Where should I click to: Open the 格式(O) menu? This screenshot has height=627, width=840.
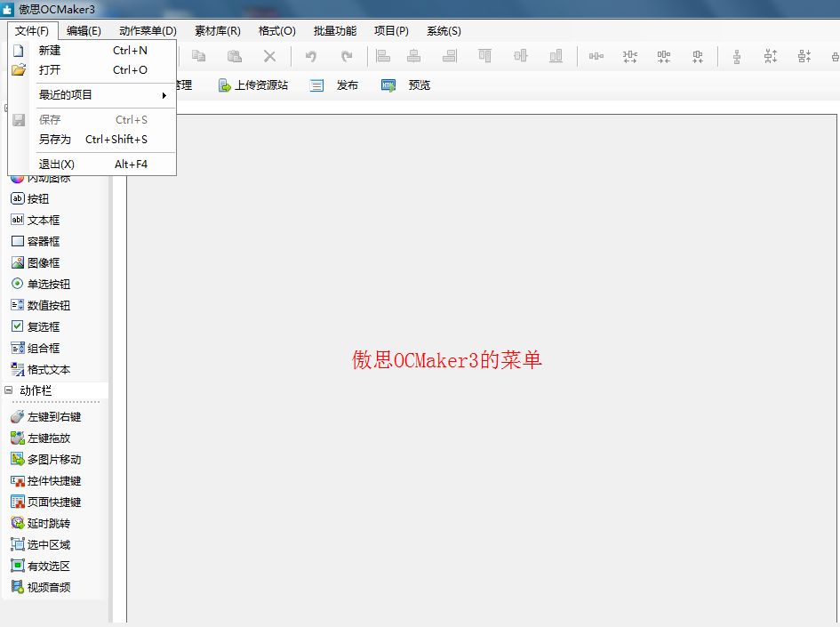tap(277, 31)
